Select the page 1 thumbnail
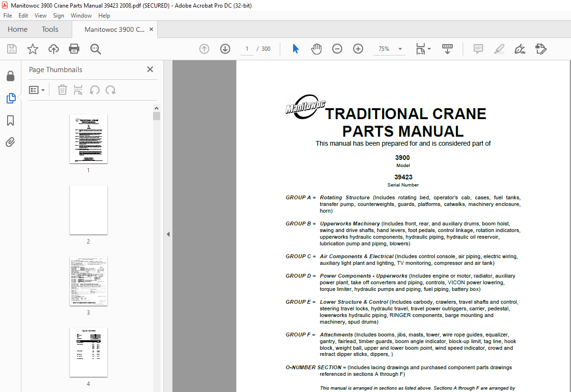The height and width of the screenshot is (392, 571). (88, 139)
